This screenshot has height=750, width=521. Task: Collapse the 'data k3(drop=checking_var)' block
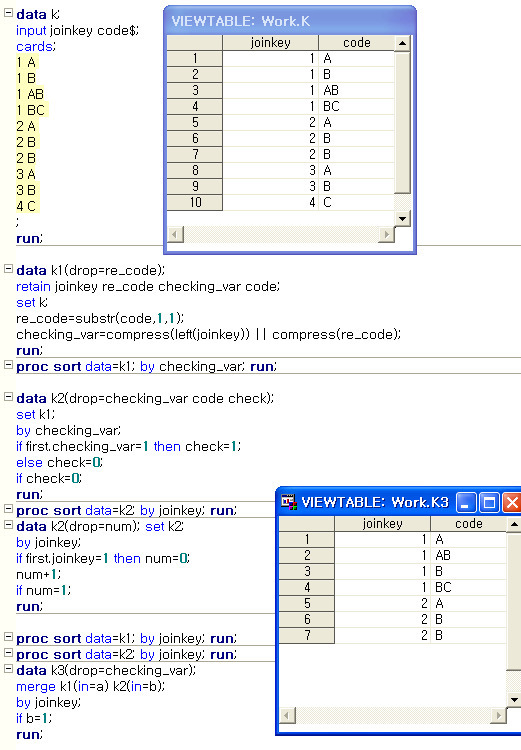pyautogui.click(x=8, y=669)
